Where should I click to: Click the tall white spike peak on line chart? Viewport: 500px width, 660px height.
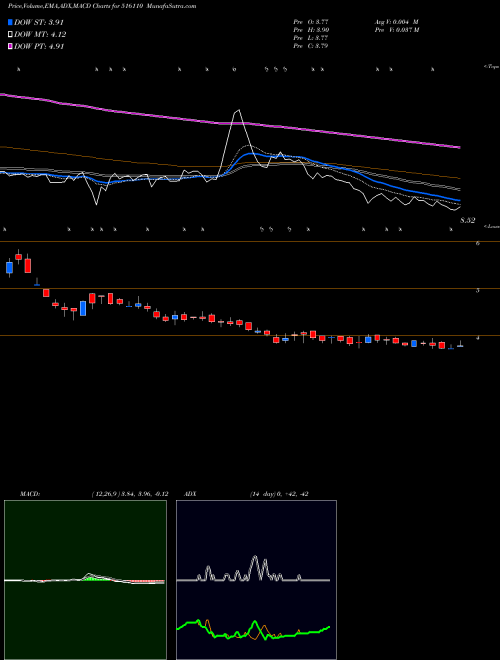239,110
